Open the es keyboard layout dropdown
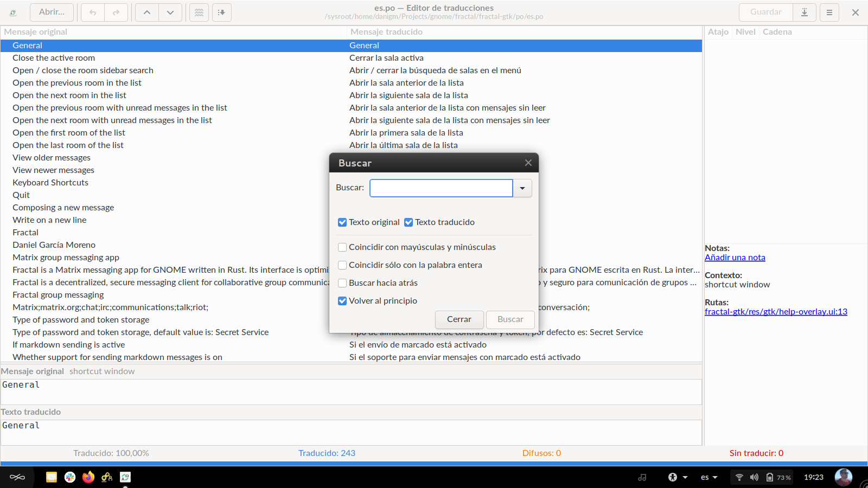This screenshot has width=868, height=488. (x=709, y=477)
